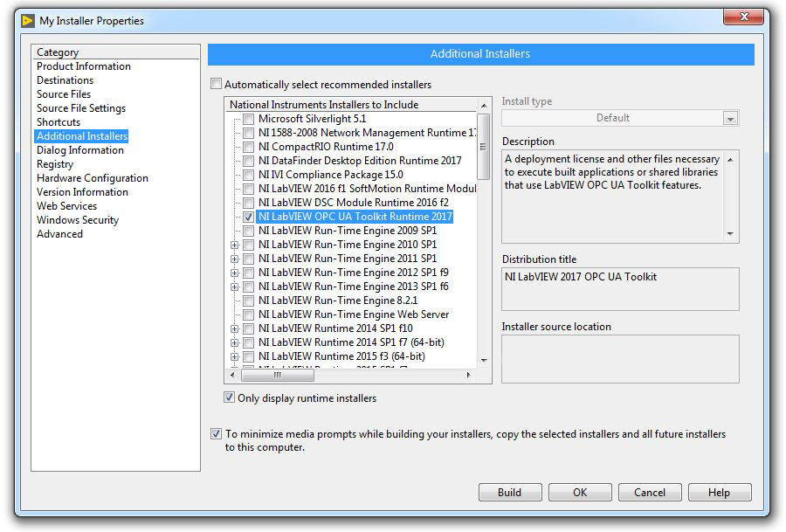Viewport: 786px width, 532px height.
Task: Enable Automatically select recommended installers checkbox
Action: click(216, 84)
